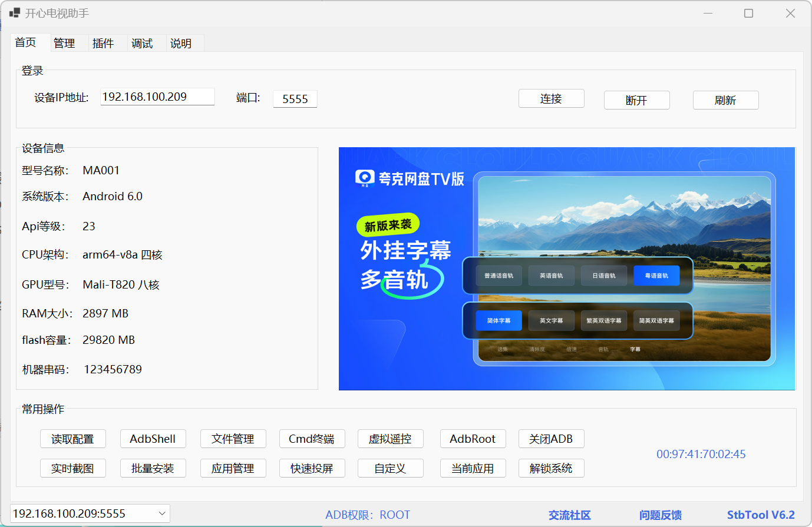The height and width of the screenshot is (527, 812).
Task: Launch Cmd终端
Action: 312,439
